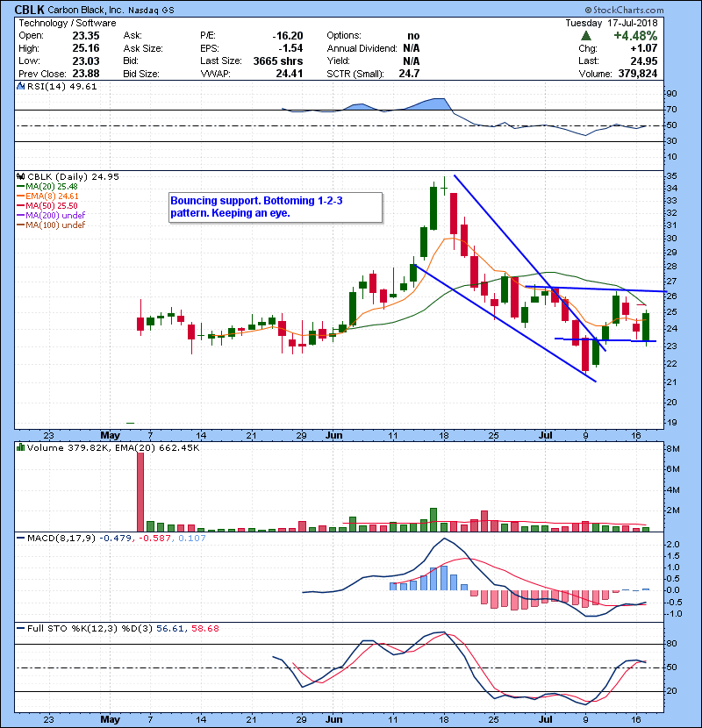The height and width of the screenshot is (728, 702).
Task: Click the date Tuesday 17-Jul-2018
Action: coord(612,23)
